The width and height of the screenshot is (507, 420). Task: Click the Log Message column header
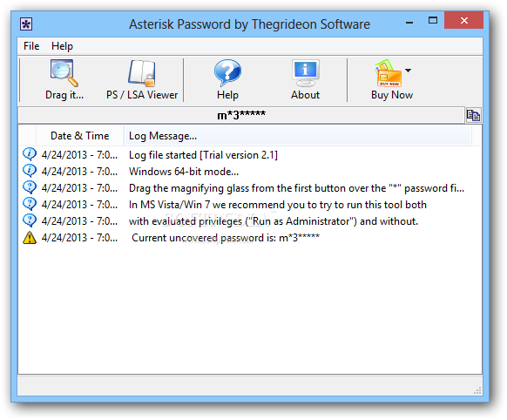297,136
